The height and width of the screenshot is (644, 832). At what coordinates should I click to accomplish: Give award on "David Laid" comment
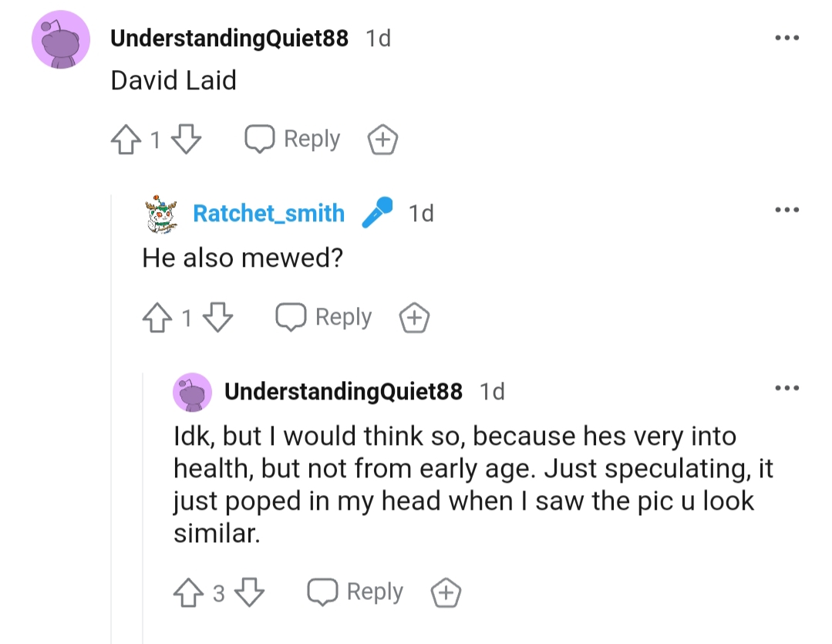point(382,140)
